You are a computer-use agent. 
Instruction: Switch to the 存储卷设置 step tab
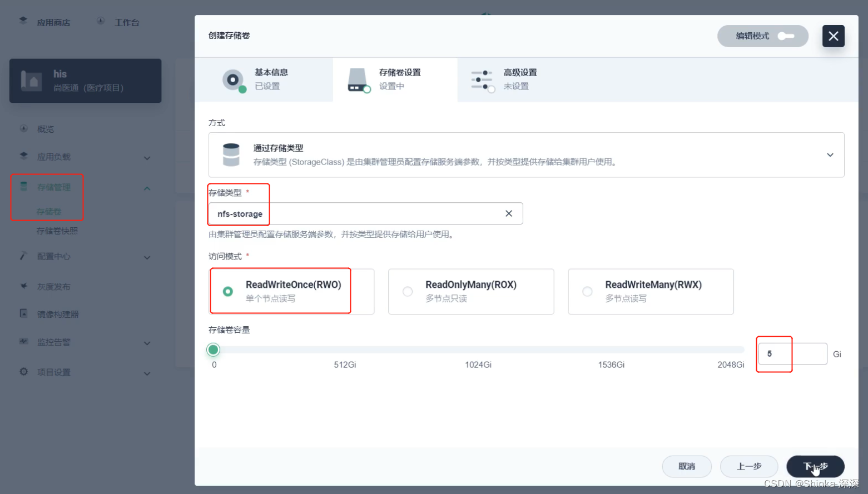(x=395, y=79)
